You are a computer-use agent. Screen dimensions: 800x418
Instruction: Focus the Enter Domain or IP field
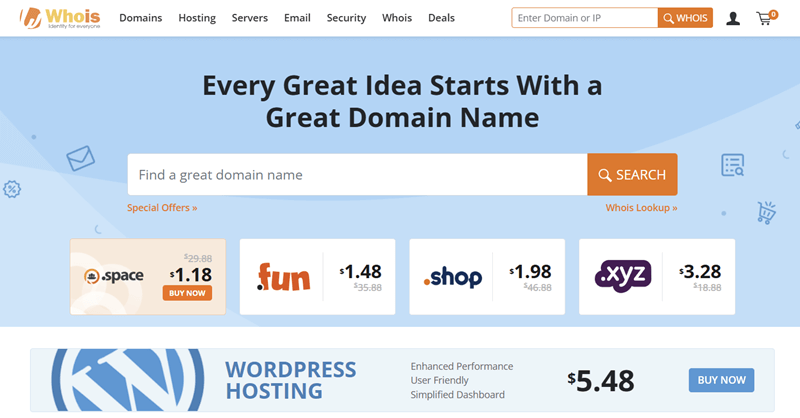pos(585,18)
